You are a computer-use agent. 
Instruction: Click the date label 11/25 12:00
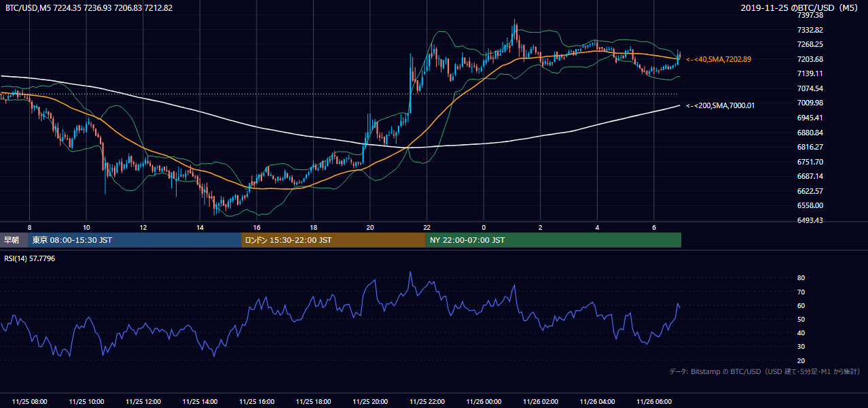[143, 402]
